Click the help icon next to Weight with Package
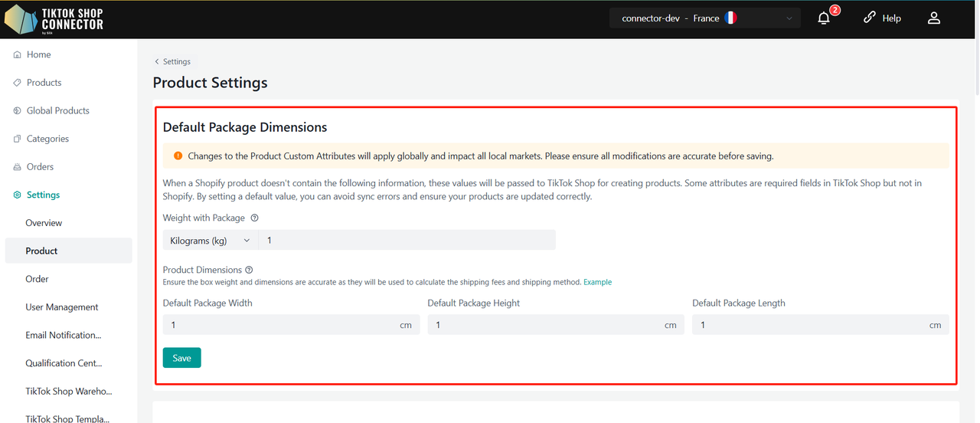980x423 pixels. (255, 218)
